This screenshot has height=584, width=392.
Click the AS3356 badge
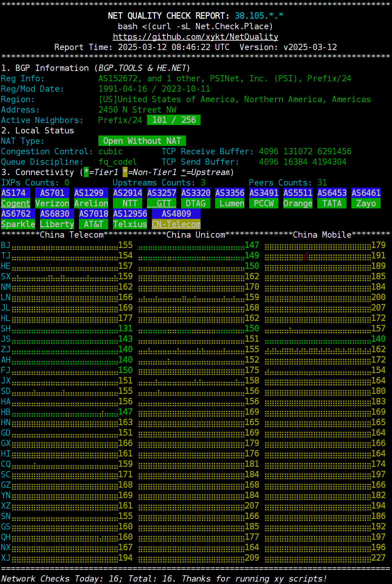pos(230,193)
